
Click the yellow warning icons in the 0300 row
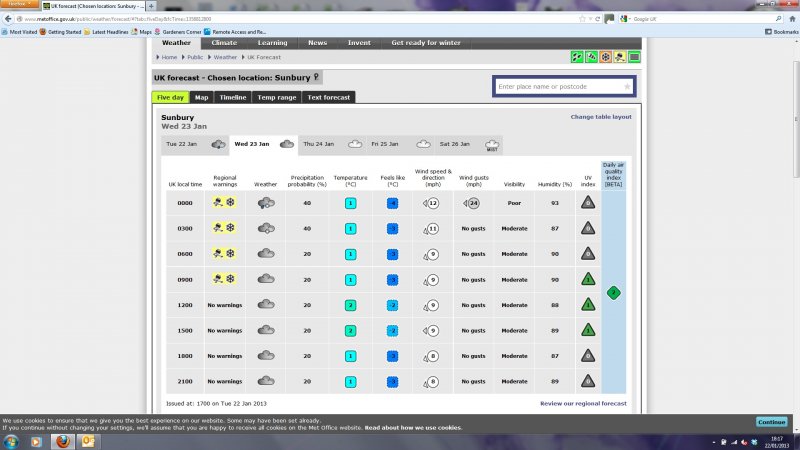pyautogui.click(x=224, y=228)
